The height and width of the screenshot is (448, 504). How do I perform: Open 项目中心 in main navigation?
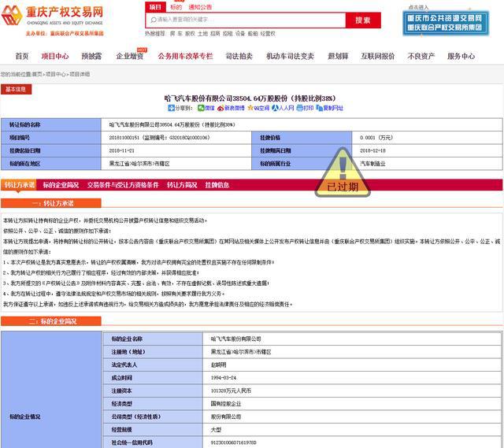[x=55, y=56]
